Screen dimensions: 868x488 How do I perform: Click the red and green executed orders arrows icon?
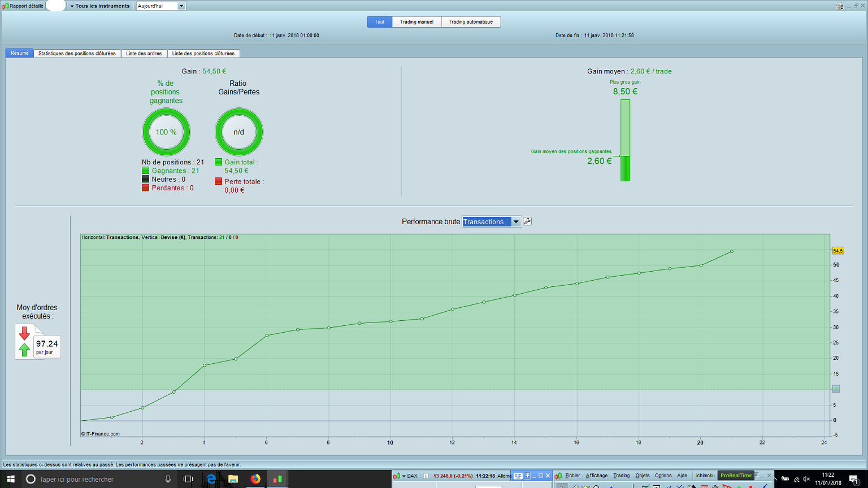(x=24, y=341)
